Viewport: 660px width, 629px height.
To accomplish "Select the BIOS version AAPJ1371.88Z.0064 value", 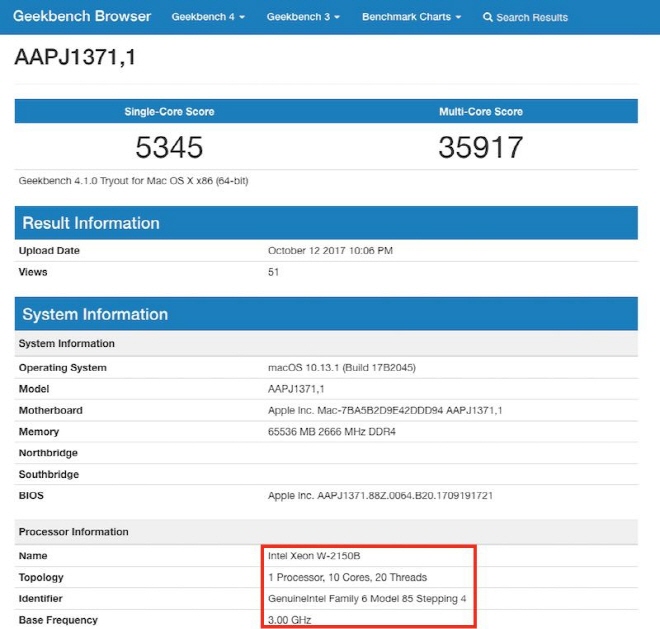I will pyautogui.click(x=381, y=496).
